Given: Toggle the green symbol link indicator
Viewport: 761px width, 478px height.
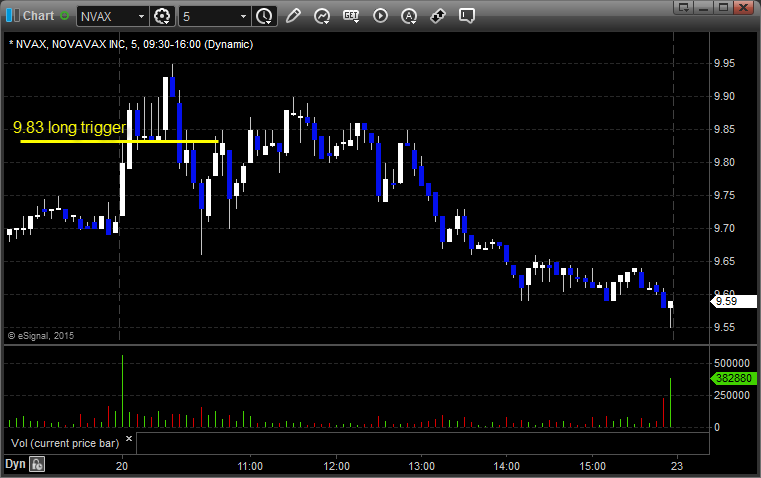Looking at the screenshot, I should (x=66, y=16).
